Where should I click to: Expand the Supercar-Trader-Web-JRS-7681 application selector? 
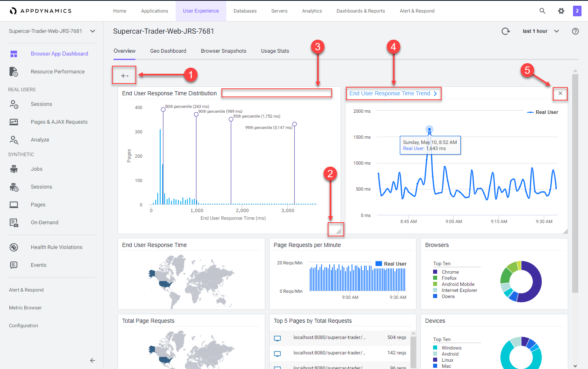coord(92,31)
